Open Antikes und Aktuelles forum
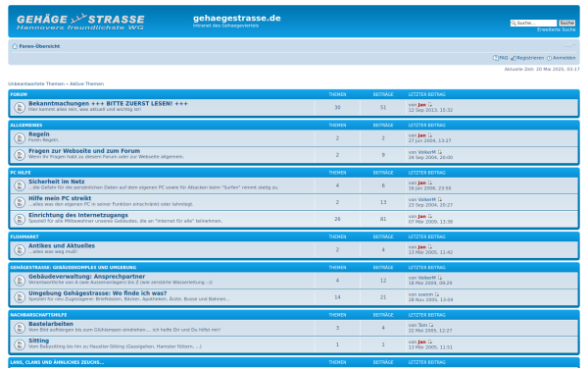 click(x=62, y=246)
